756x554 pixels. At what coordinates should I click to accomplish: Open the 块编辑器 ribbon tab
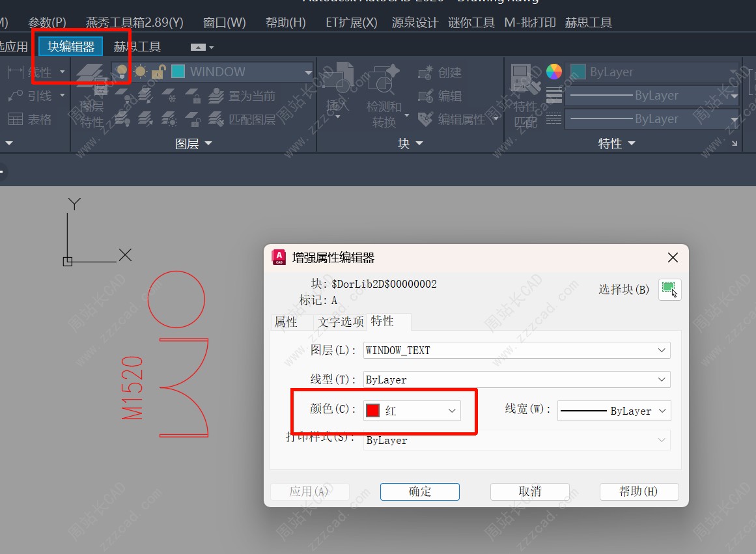[71, 47]
